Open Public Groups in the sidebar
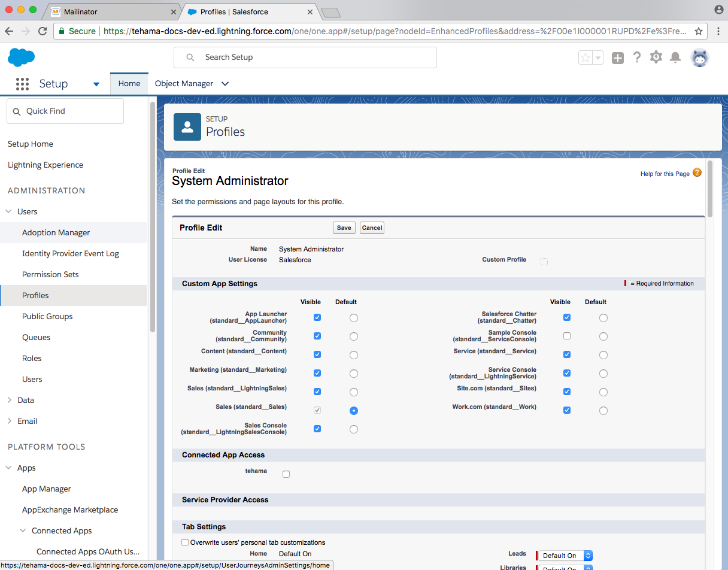 [x=47, y=316]
